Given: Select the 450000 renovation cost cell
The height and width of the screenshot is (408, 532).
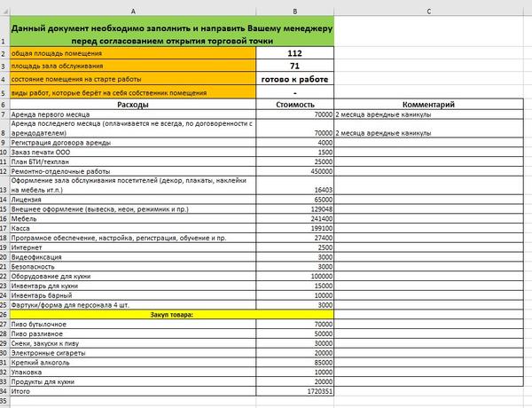Looking at the screenshot, I should click(x=295, y=171).
